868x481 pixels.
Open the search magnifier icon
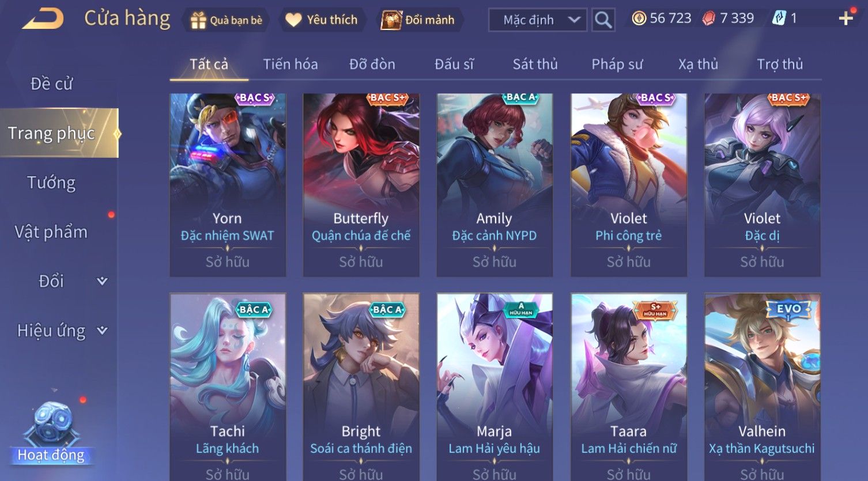[x=603, y=20]
